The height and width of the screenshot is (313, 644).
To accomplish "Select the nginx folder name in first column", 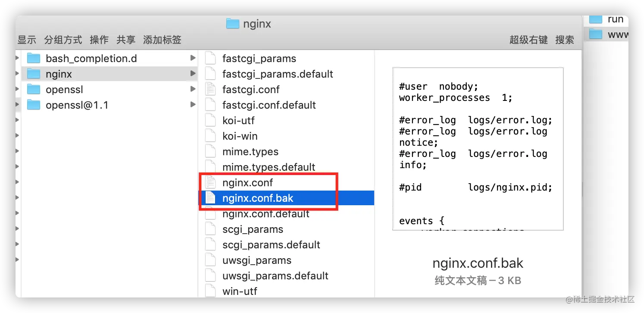I will [59, 74].
